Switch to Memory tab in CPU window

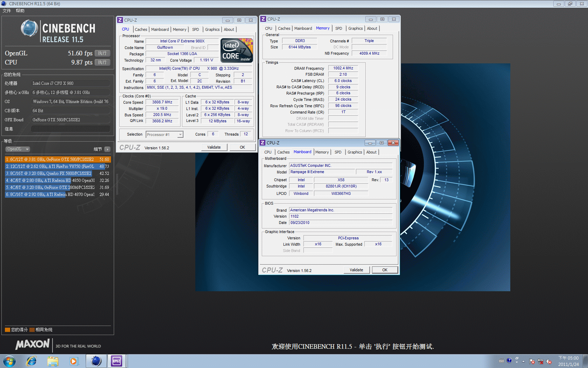180,29
